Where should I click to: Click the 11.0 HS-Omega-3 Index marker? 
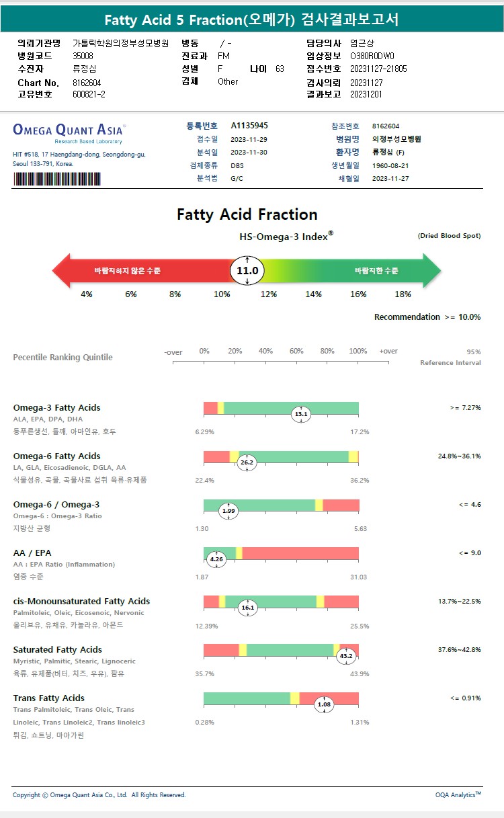coord(247,271)
